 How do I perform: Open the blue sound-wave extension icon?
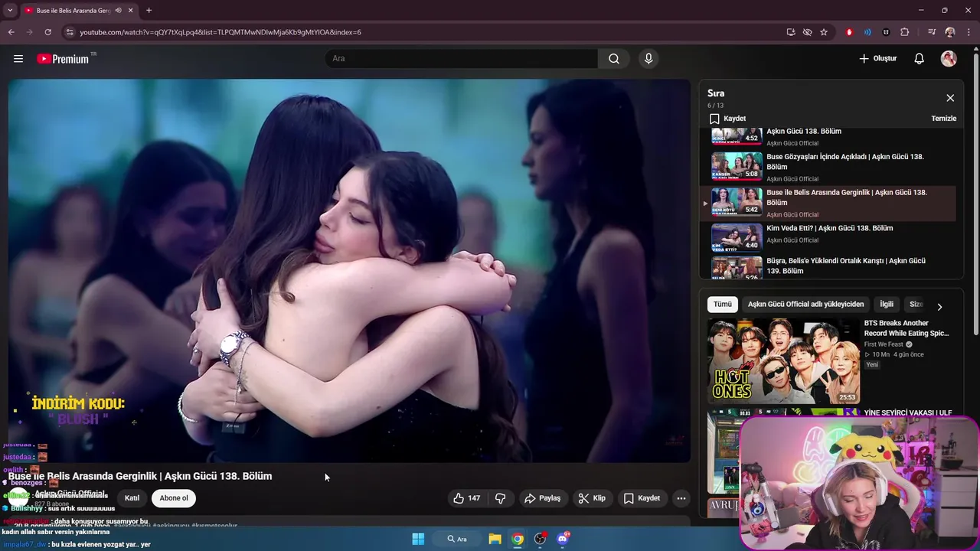click(867, 32)
